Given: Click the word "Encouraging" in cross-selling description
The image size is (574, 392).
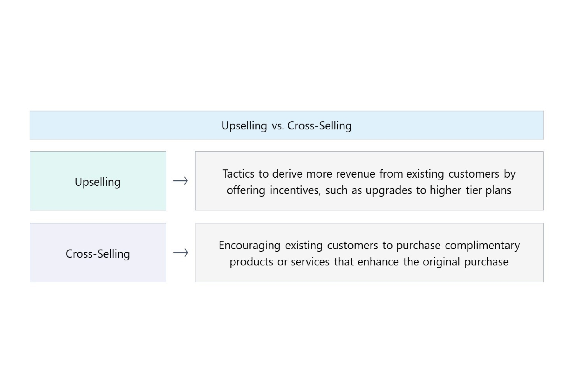Looking at the screenshot, I should (249, 246).
